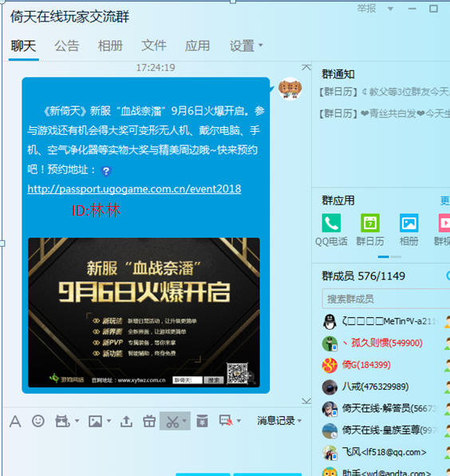450x476 pixels.
Task: Switch to the 应用 tab
Action: pyautogui.click(x=197, y=46)
